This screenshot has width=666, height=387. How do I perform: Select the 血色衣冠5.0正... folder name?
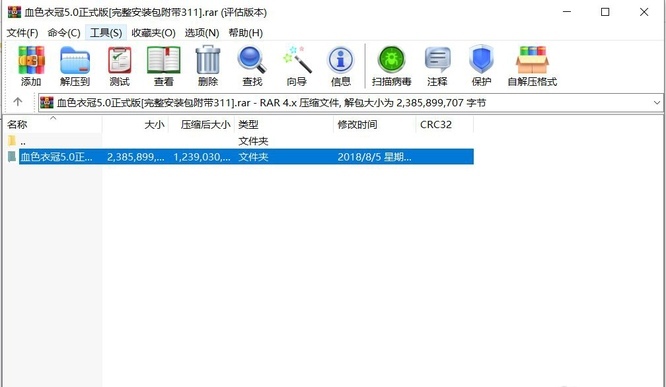point(56,157)
